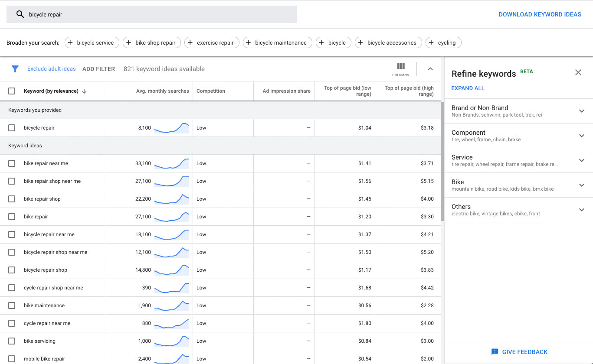This screenshot has width=593, height=364.
Task: Click the 'Keyword ideas' group header
Action: pos(25,146)
